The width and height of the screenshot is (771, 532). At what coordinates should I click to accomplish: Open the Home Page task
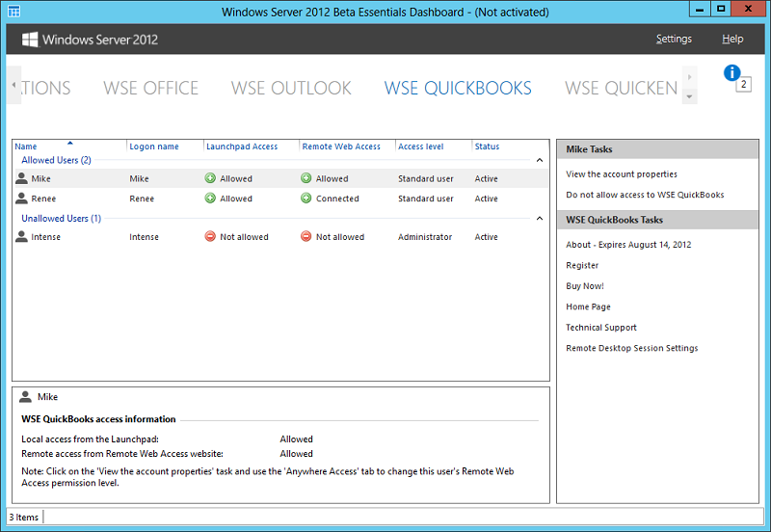click(588, 306)
